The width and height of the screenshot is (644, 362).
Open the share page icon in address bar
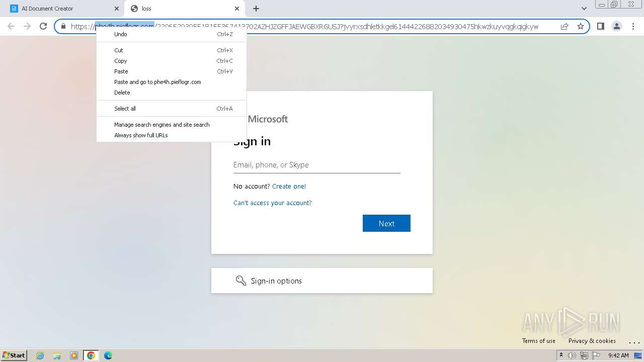565,26
